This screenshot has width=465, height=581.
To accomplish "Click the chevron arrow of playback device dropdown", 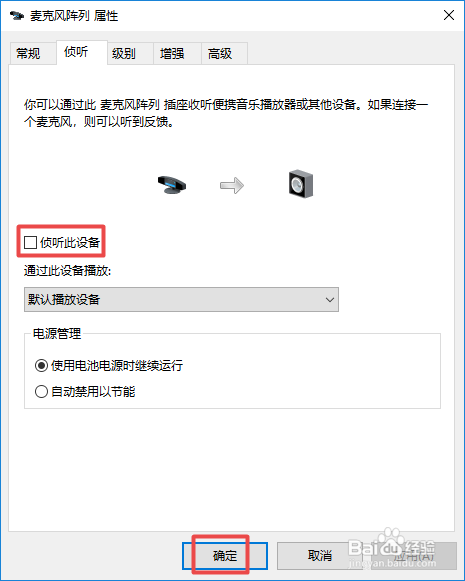I will pyautogui.click(x=330, y=299).
